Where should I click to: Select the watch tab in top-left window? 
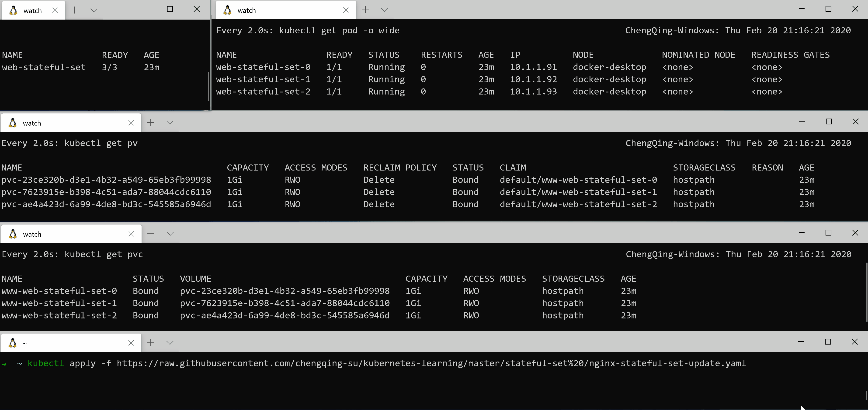click(x=32, y=10)
